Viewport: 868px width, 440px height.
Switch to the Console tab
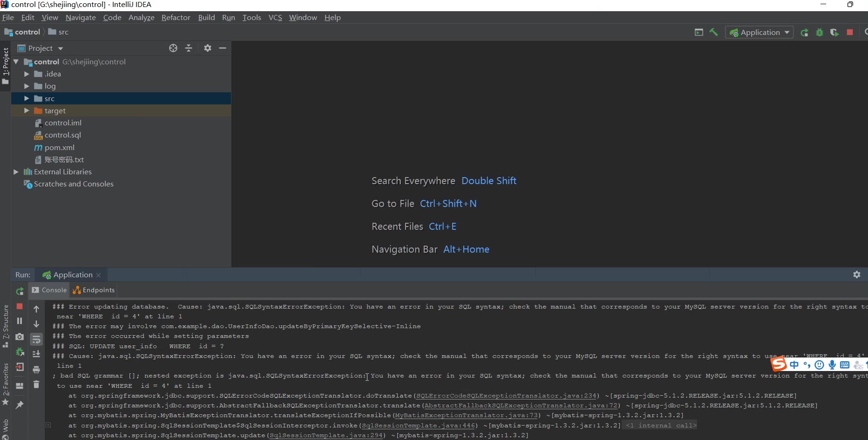pyautogui.click(x=49, y=290)
